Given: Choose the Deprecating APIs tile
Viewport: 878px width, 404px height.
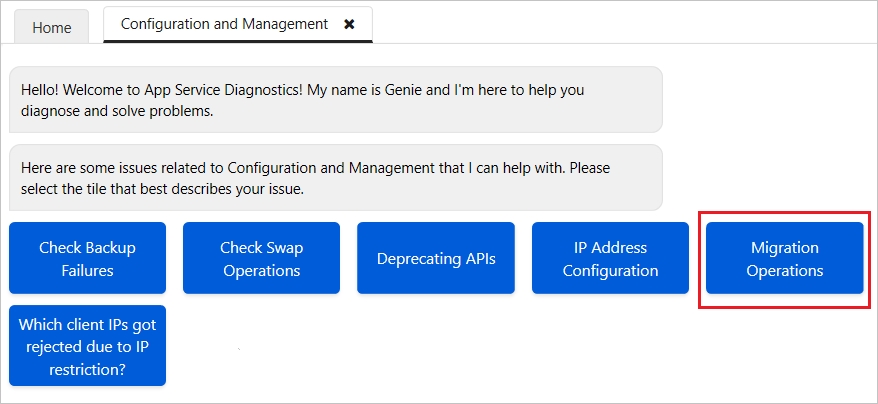Looking at the screenshot, I should [435, 258].
